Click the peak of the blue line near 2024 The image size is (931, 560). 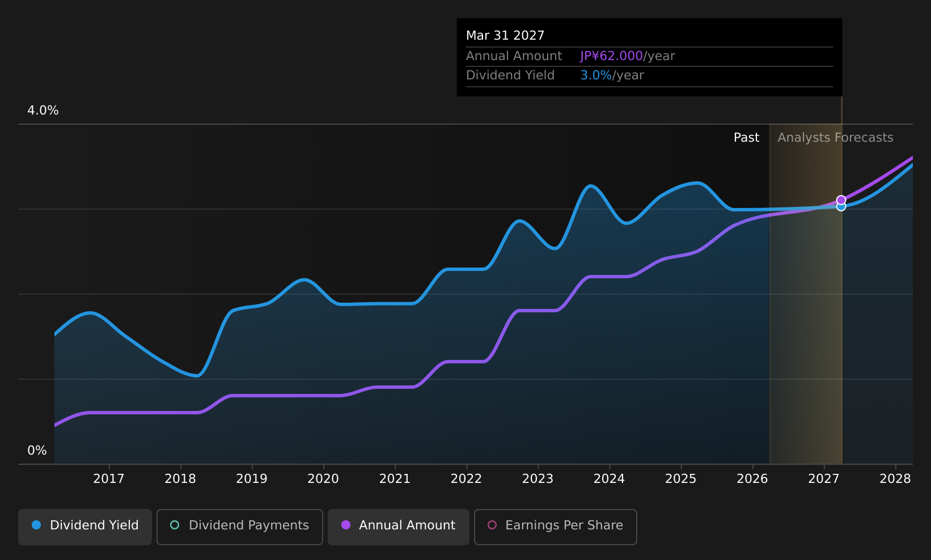pos(591,186)
